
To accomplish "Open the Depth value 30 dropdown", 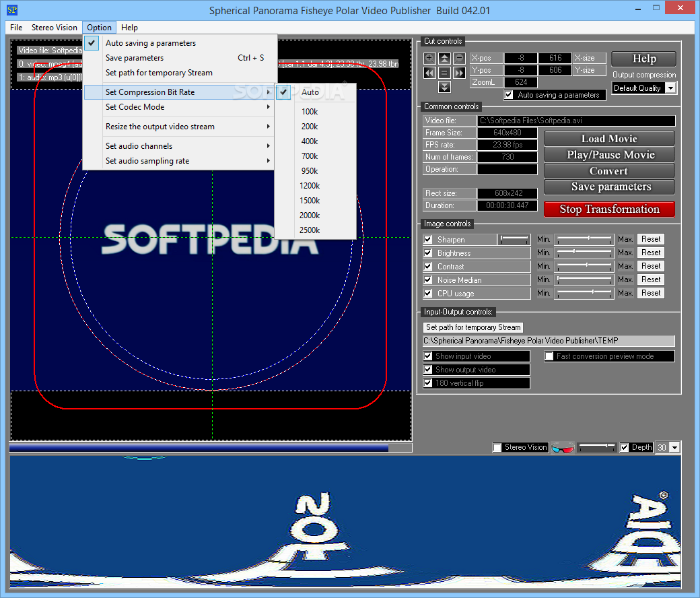I will [x=674, y=448].
